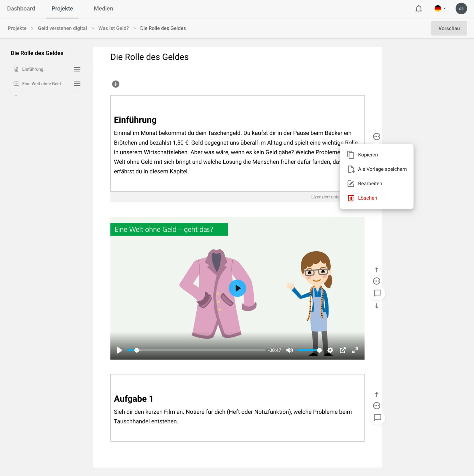Screen dimensions: 474x476
Task: Click the blue center play button
Action: click(x=237, y=288)
